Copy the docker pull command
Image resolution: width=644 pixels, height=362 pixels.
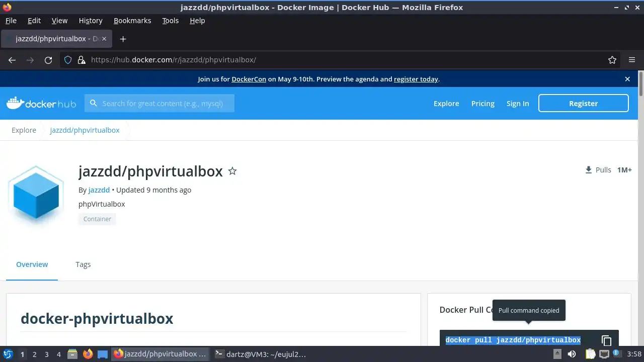(x=606, y=340)
